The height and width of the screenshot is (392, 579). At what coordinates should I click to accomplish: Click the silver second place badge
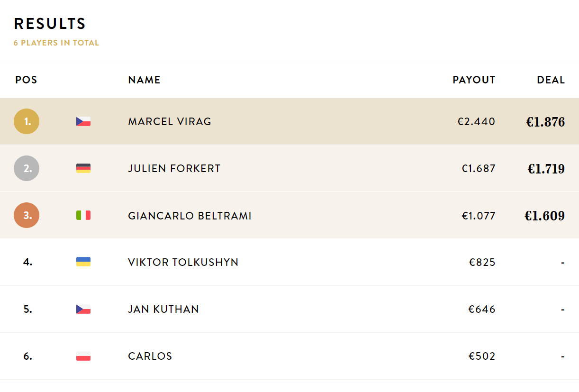(x=27, y=168)
